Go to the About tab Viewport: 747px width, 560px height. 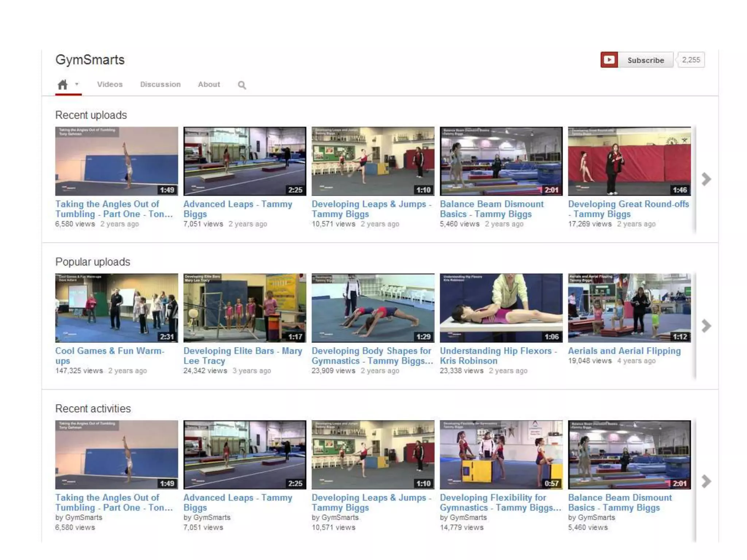point(209,85)
